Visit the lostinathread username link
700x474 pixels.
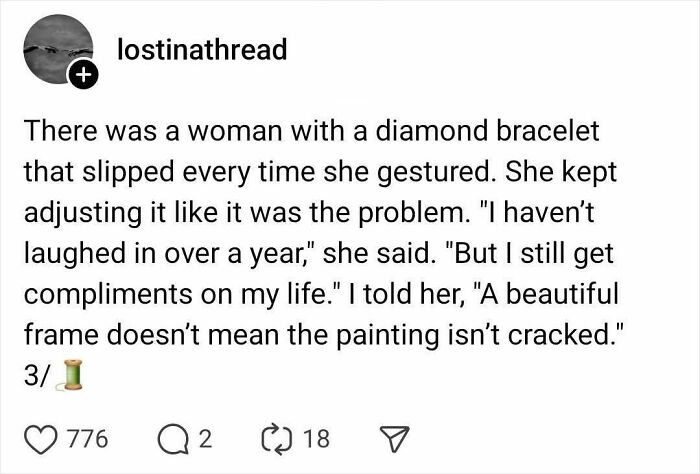[201, 49]
